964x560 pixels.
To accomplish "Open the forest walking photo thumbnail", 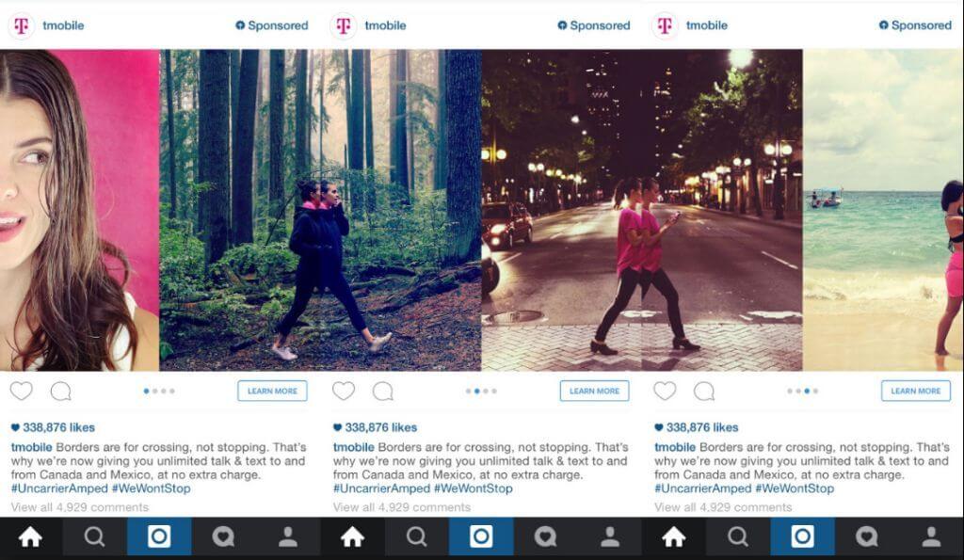I will click(320, 210).
